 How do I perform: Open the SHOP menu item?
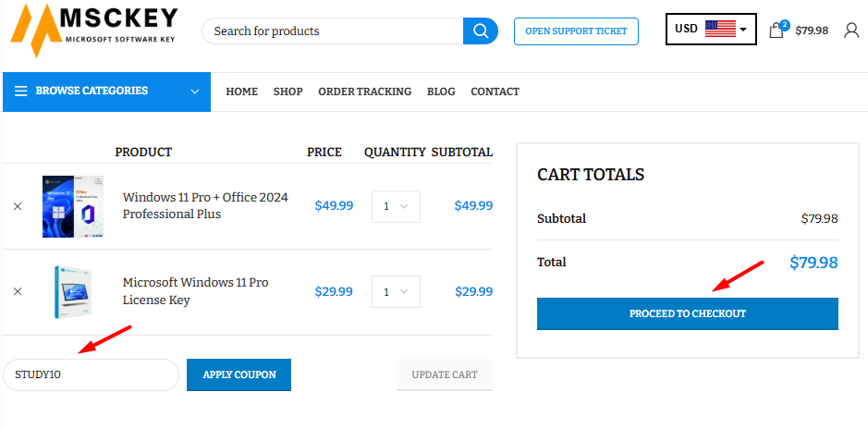click(x=287, y=92)
